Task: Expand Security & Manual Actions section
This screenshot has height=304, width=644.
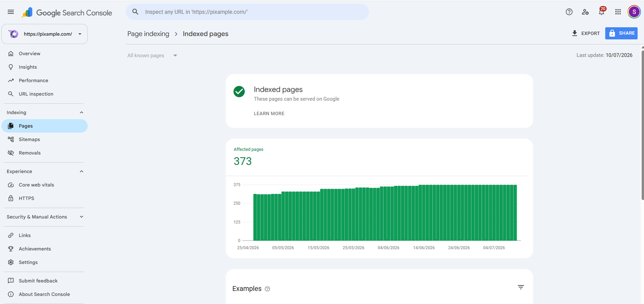Action: pyautogui.click(x=82, y=217)
